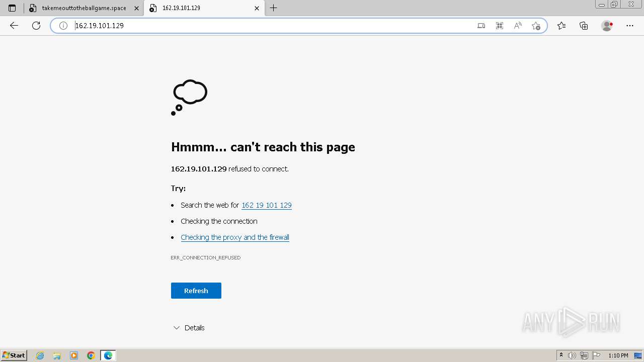Launch Internet Explorer from taskbar
Screen dimensions: 644x362
click(40, 355)
